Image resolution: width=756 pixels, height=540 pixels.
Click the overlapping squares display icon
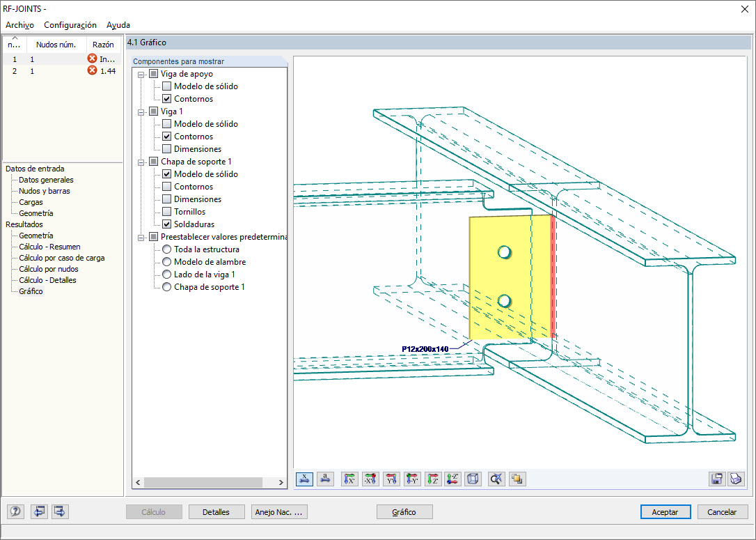click(x=517, y=479)
